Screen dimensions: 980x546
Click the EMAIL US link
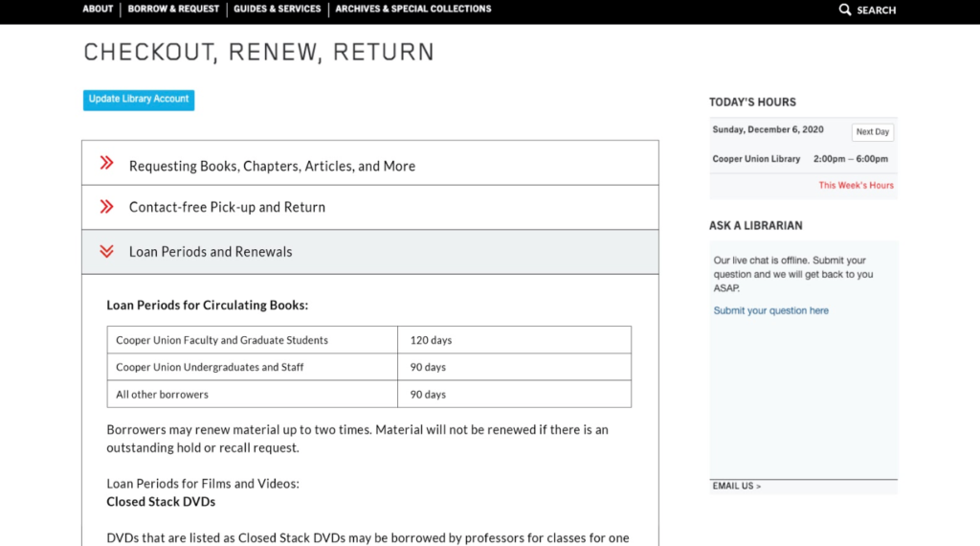click(736, 486)
